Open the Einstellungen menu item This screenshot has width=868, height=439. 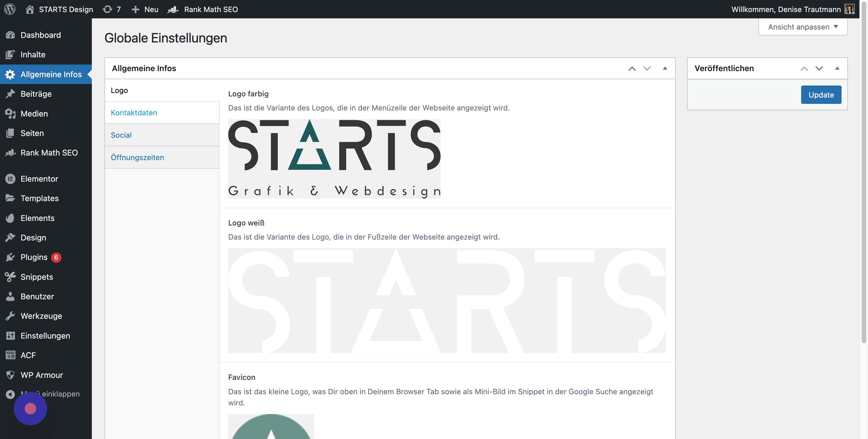pyautogui.click(x=46, y=336)
